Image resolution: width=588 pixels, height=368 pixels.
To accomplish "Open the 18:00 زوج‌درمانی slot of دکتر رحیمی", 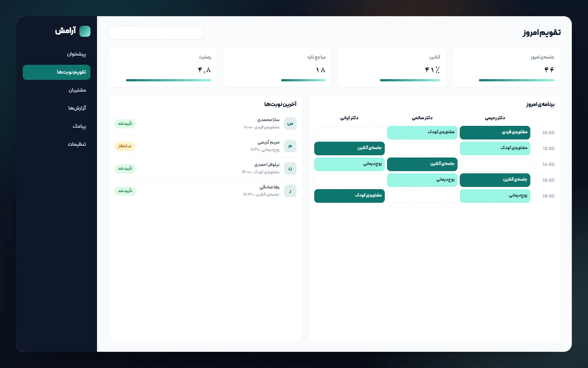I will (x=495, y=196).
